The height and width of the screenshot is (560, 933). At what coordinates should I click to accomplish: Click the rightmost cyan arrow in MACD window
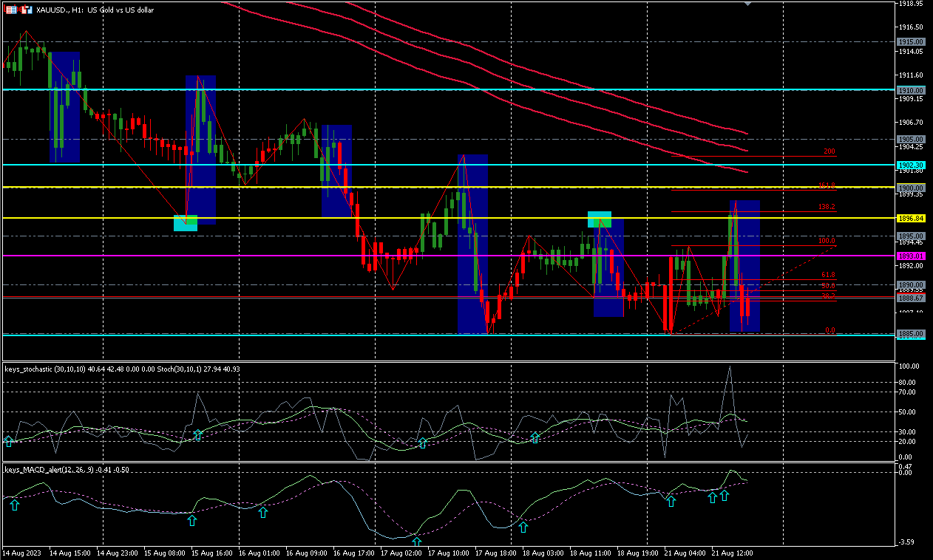725,496
